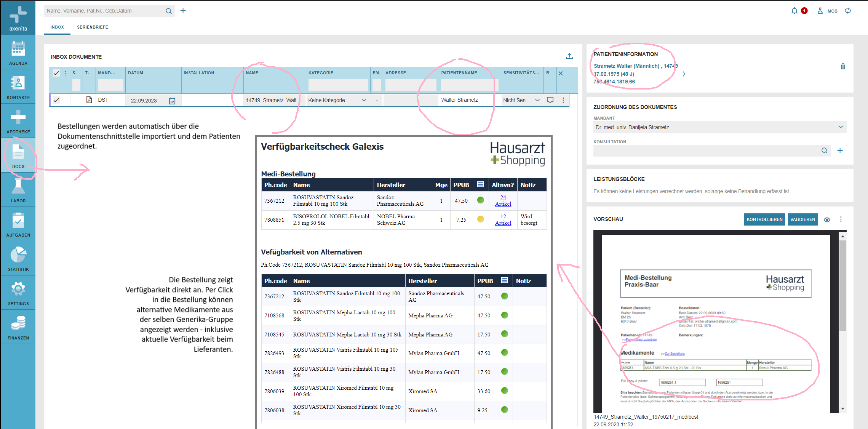Open the Vorschau more options menu
This screenshot has width=868, height=429.
pos(841,219)
